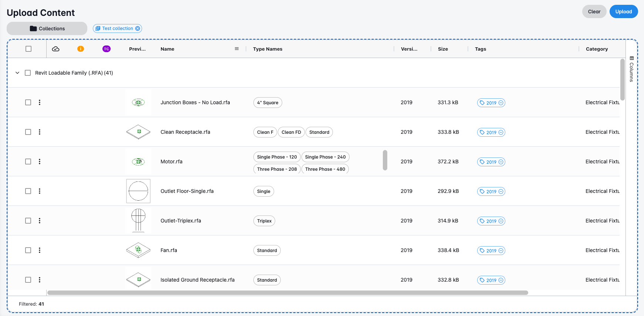The image size is (644, 316).
Task: Remove the Test collection chip
Action: point(138,28)
